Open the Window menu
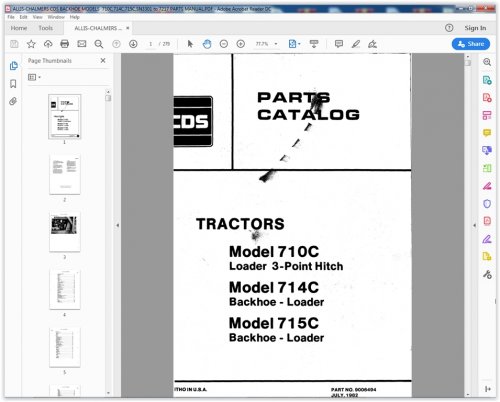Screen dimensions: 500x402 tap(56, 17)
